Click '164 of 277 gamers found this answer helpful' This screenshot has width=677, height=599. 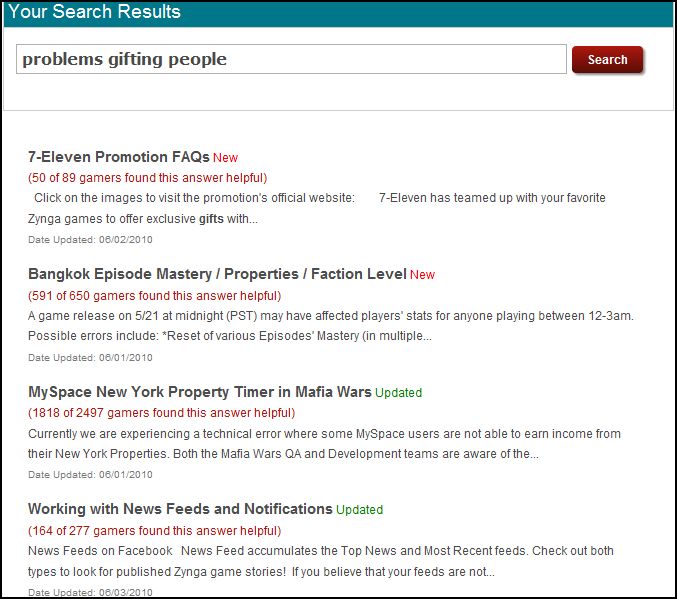155,531
